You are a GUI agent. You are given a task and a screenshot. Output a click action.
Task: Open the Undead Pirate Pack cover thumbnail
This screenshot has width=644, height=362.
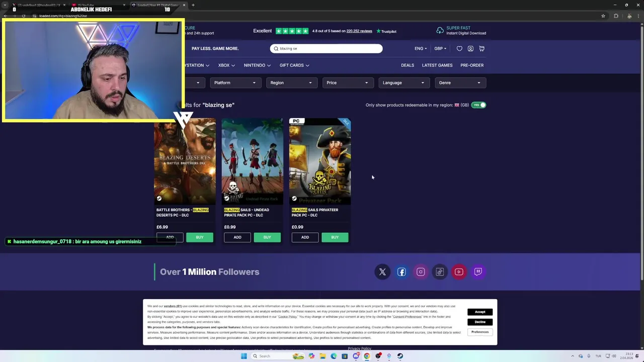click(x=253, y=161)
